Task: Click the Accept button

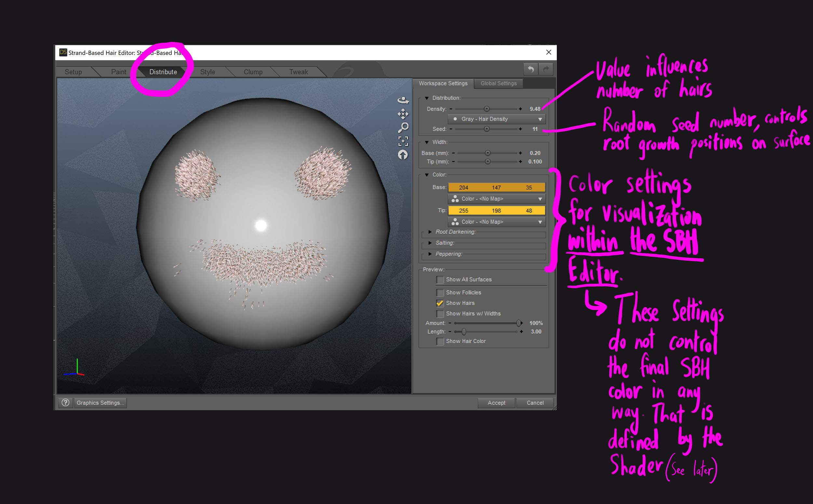Action: point(496,403)
